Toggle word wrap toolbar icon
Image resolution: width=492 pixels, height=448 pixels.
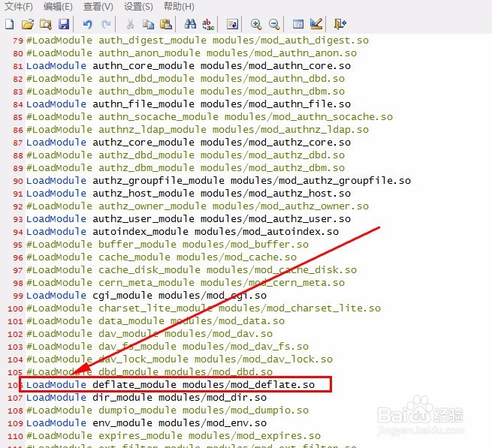tap(232, 24)
